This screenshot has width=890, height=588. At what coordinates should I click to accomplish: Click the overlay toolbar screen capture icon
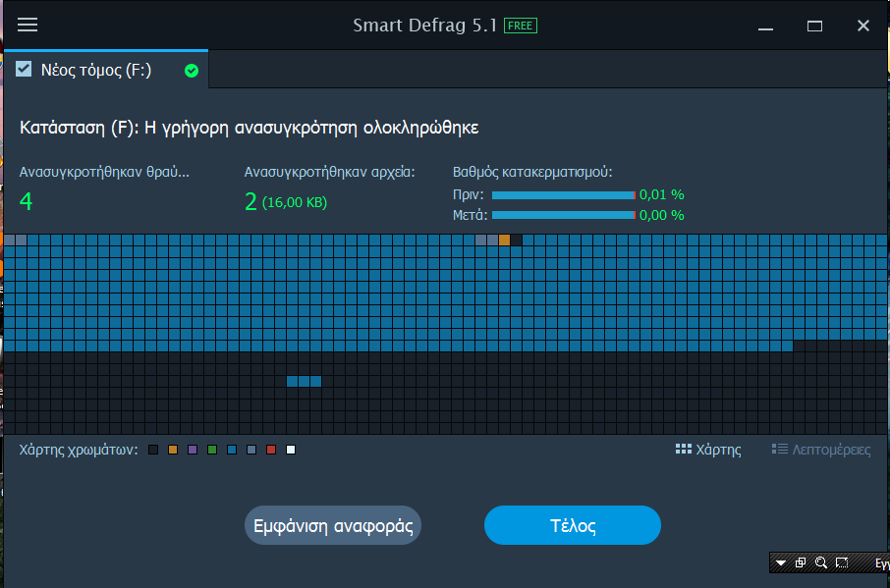842,562
